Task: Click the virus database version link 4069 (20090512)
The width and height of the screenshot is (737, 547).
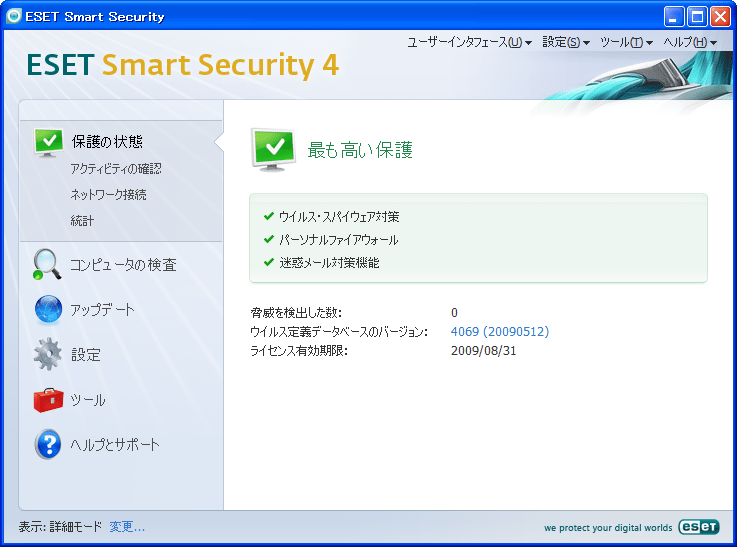Action: coord(500,332)
